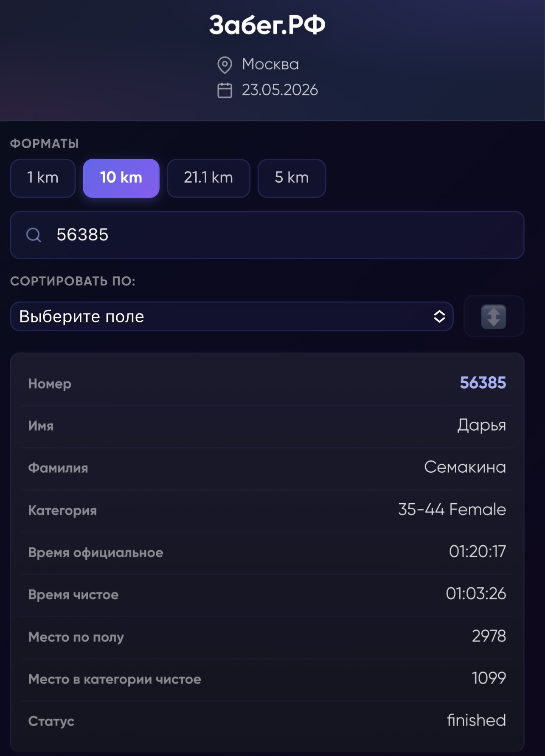Viewport: 545px width, 756px height.
Task: Open the Выберите поле sort dropdown
Action: pyautogui.click(x=232, y=316)
